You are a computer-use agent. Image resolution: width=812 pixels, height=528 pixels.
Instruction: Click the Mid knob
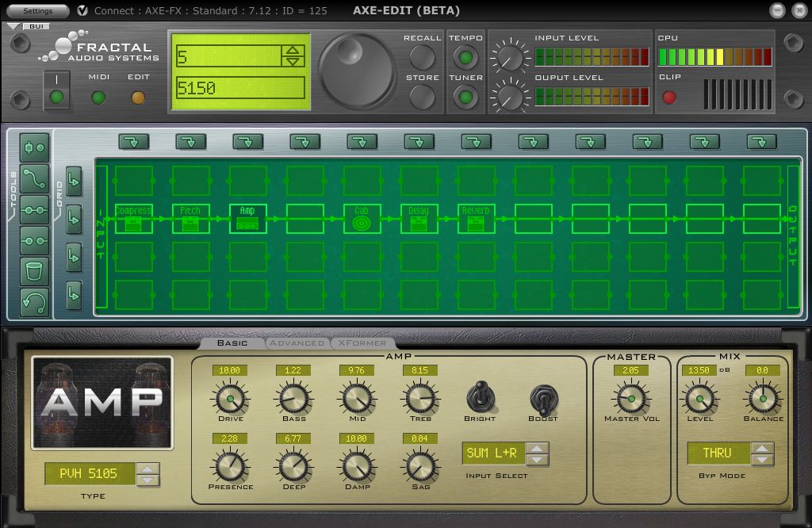click(357, 398)
